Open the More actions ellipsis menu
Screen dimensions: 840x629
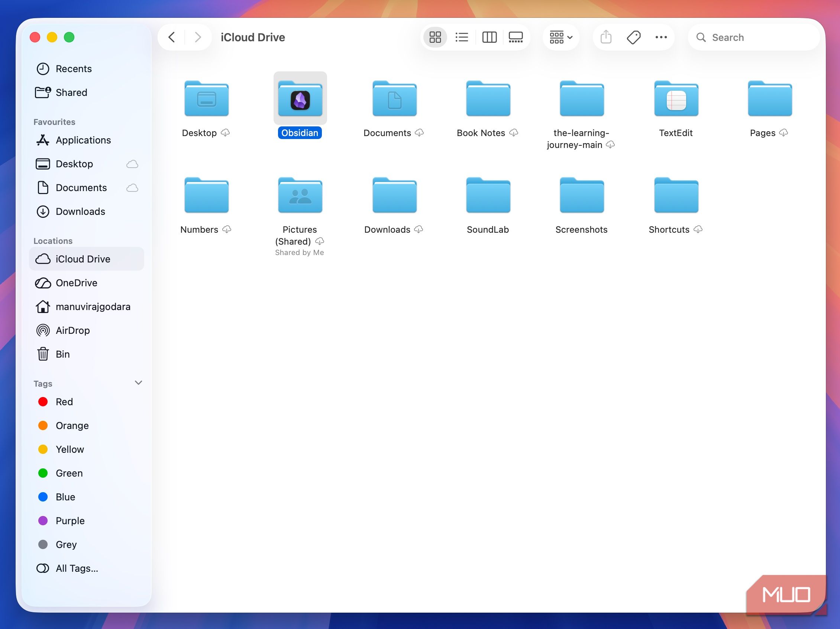click(661, 37)
